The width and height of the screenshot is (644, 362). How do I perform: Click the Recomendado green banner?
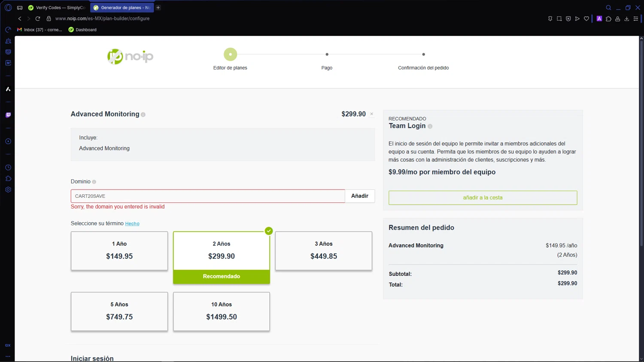(222, 277)
